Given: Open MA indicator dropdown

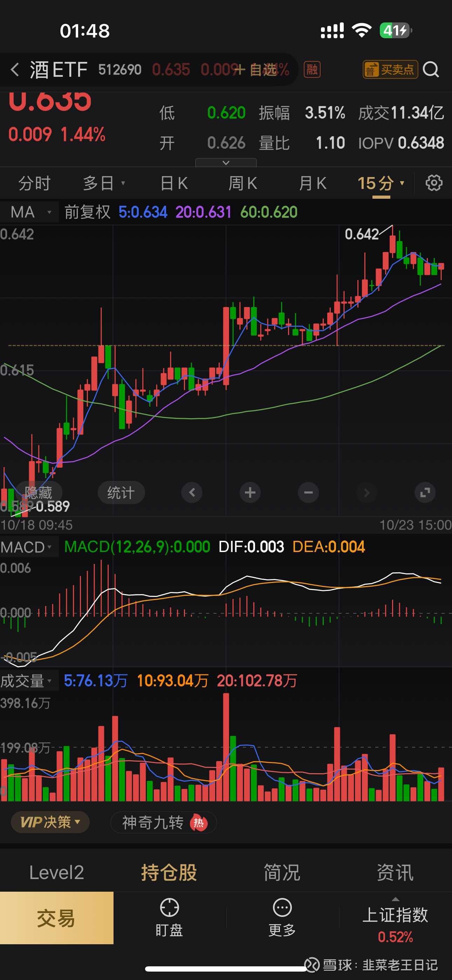Looking at the screenshot, I should click(29, 212).
